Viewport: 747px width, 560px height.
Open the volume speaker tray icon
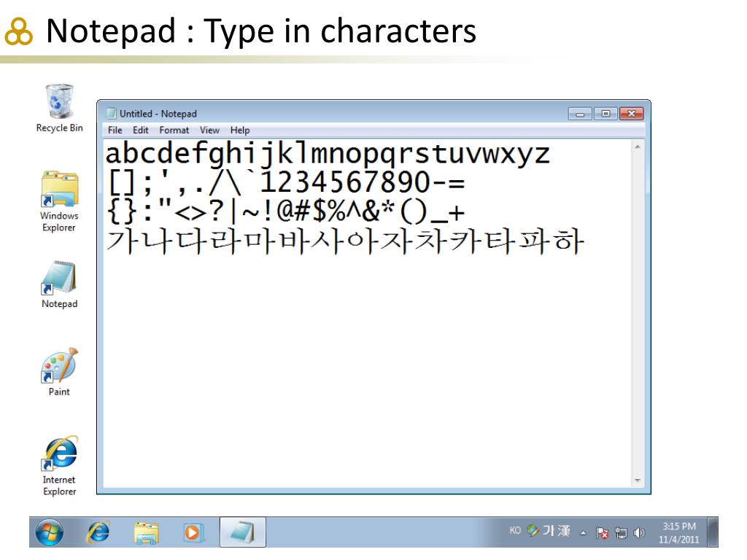639,532
